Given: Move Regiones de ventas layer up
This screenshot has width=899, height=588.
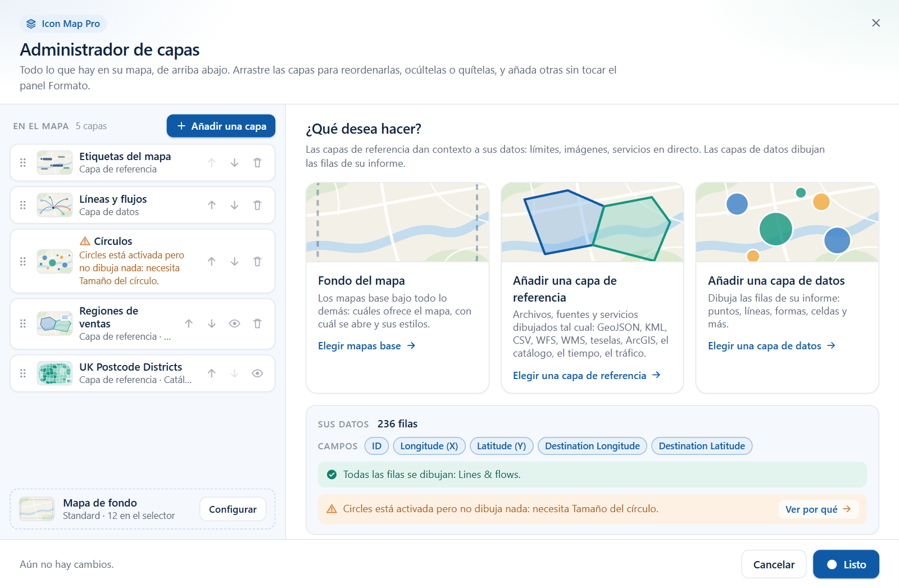Looking at the screenshot, I should (189, 323).
